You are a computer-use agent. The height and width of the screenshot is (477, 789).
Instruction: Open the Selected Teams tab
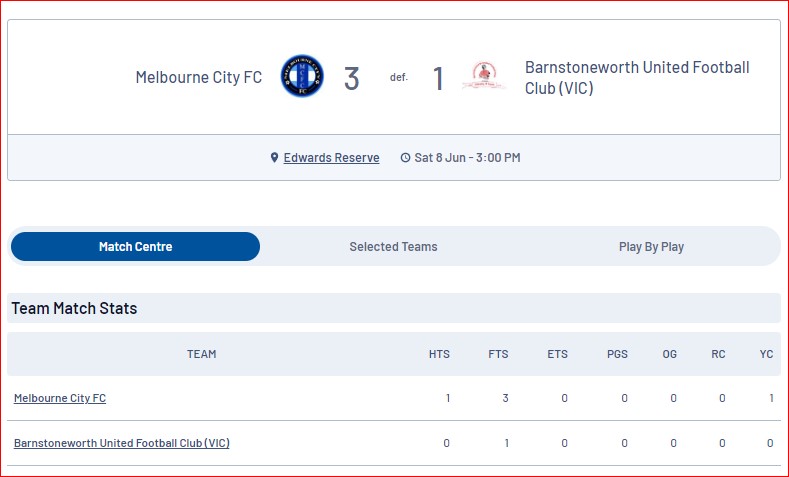coord(393,247)
